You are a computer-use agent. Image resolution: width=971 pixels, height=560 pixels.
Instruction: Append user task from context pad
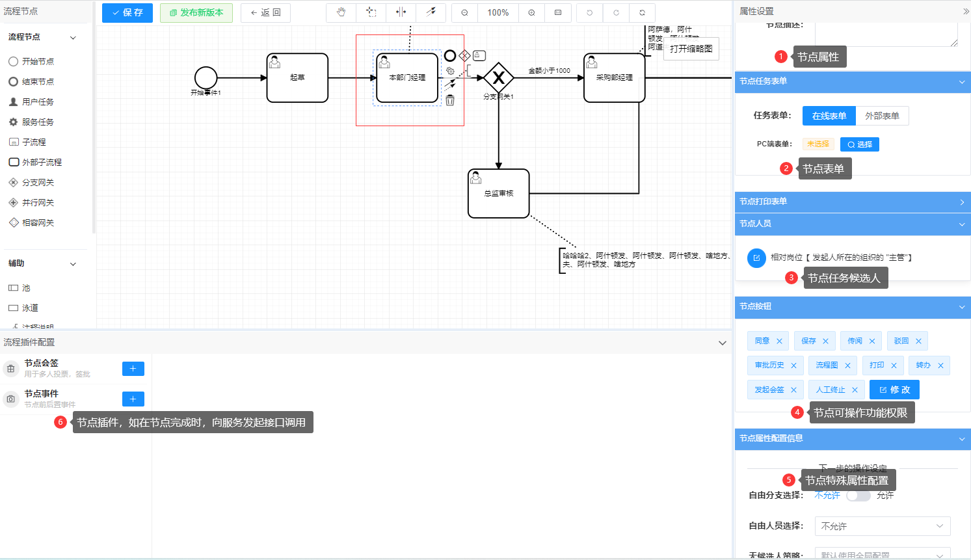(x=479, y=56)
